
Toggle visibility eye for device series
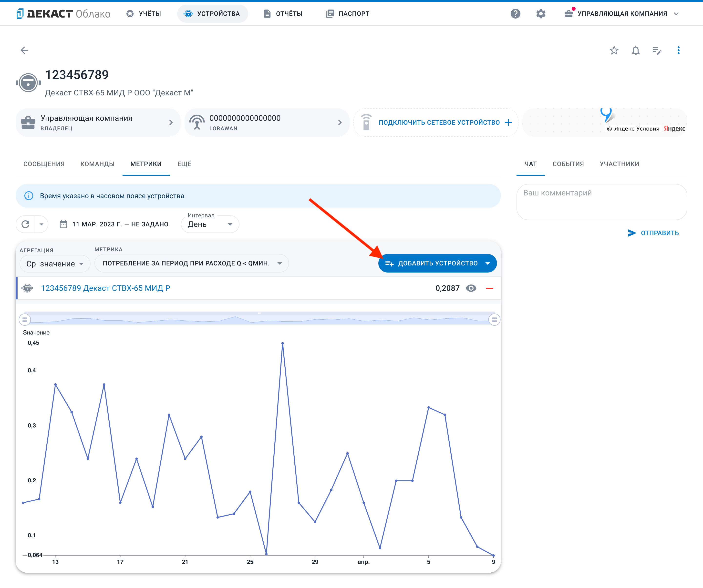click(x=471, y=288)
